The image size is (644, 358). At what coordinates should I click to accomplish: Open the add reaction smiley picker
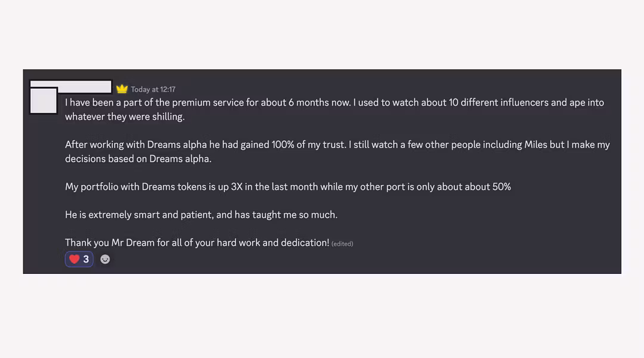click(x=105, y=260)
